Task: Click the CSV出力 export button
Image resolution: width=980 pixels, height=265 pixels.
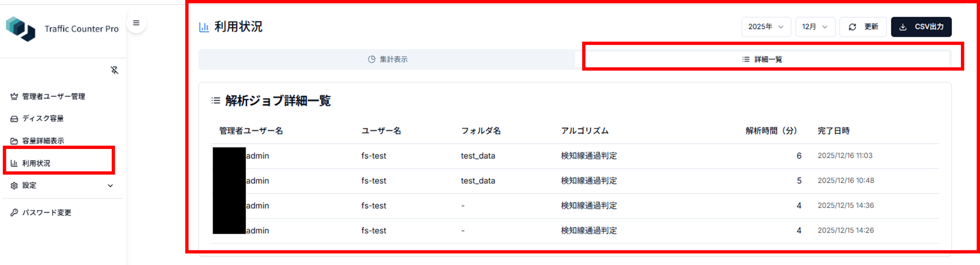Action: (x=921, y=27)
